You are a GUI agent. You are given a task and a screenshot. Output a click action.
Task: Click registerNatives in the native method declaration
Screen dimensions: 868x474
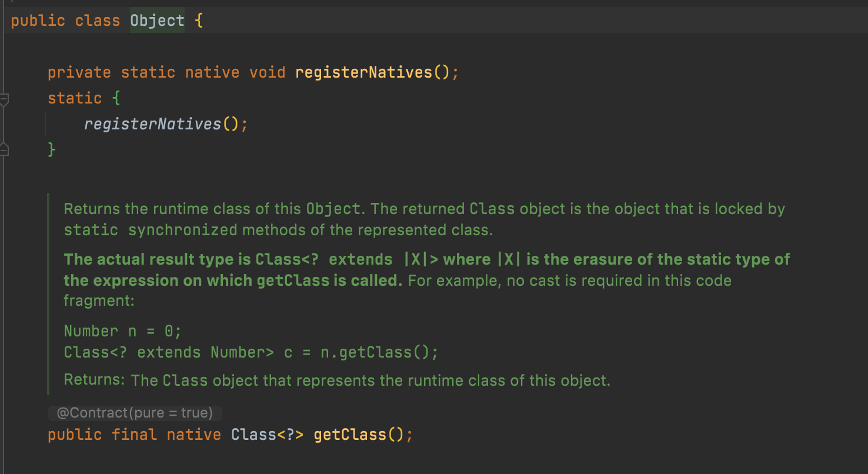pos(363,72)
